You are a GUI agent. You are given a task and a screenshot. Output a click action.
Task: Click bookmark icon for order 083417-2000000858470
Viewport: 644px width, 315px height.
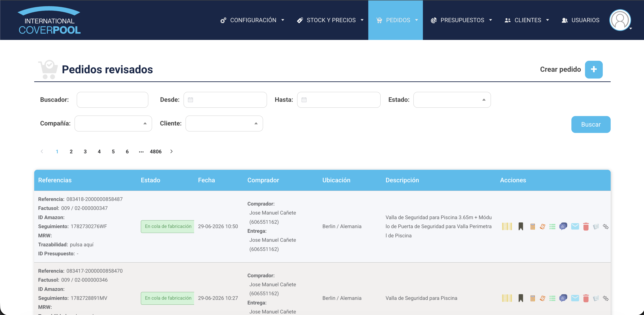tap(521, 298)
